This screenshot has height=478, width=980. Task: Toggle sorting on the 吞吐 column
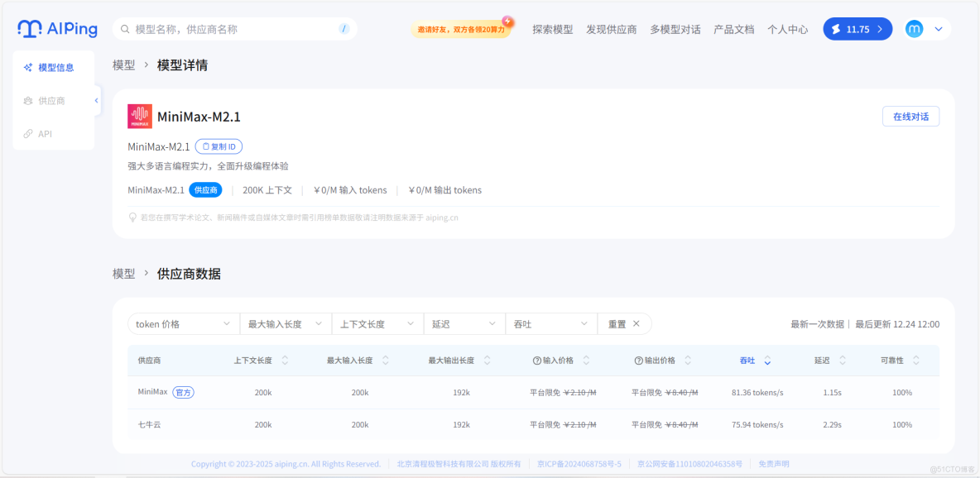pyautogui.click(x=766, y=360)
